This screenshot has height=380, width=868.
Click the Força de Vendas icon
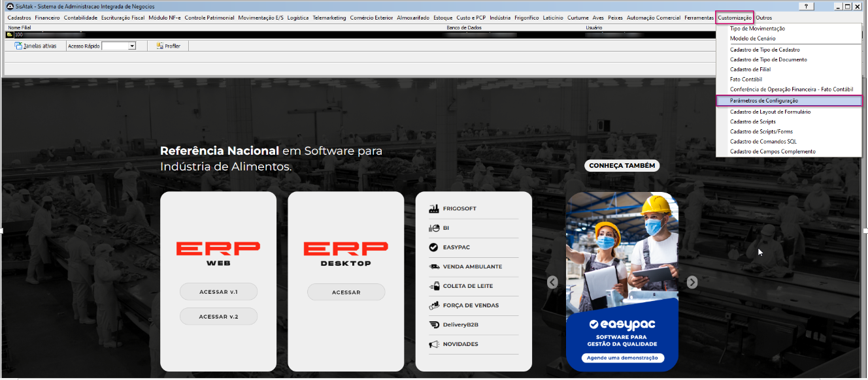click(433, 306)
